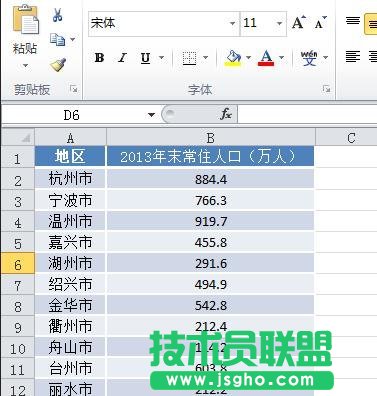Click the font name box showing 宋体
Screen dimensions: 377x396
[x=159, y=23]
